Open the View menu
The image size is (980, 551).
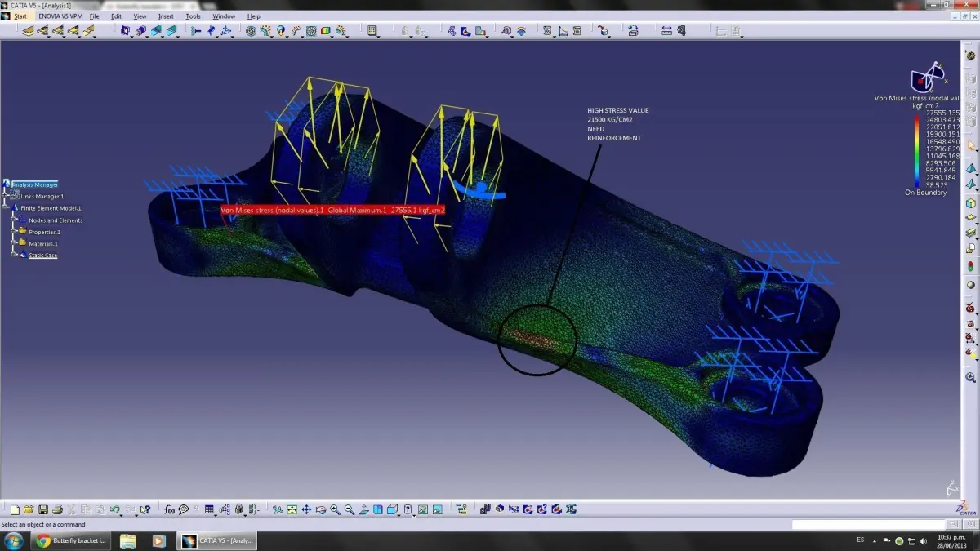coord(140,16)
